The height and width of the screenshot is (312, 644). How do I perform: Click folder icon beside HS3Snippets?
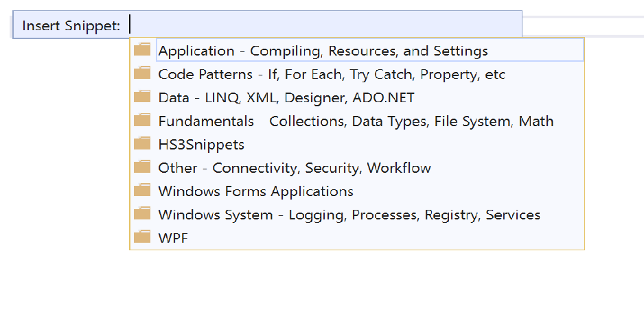(x=142, y=143)
